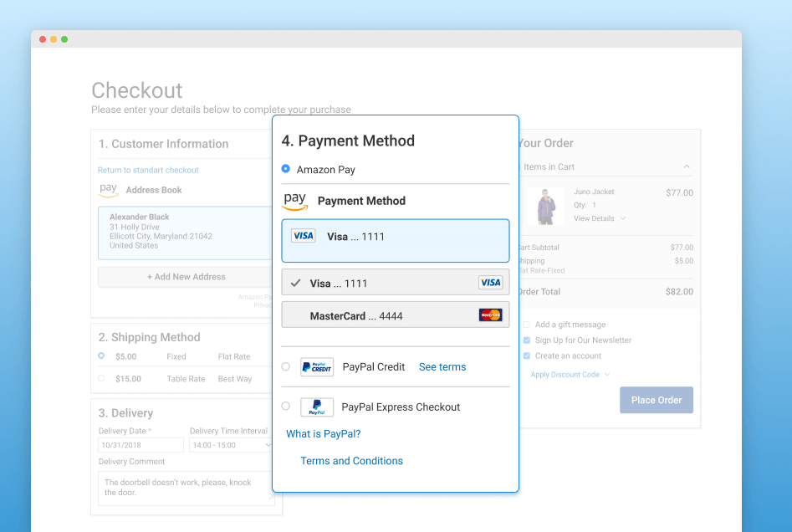Image resolution: width=792 pixels, height=532 pixels.
Task: Click the checkmark on the Visa 1111 row
Action: [295, 283]
